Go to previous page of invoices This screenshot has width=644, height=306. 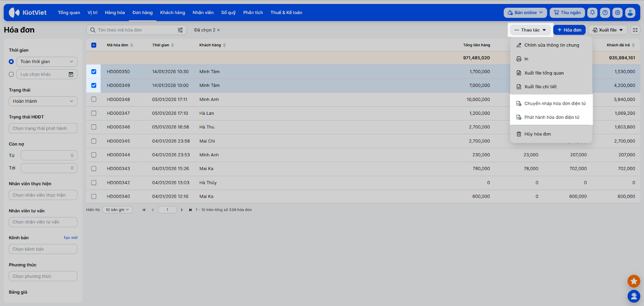153,210
